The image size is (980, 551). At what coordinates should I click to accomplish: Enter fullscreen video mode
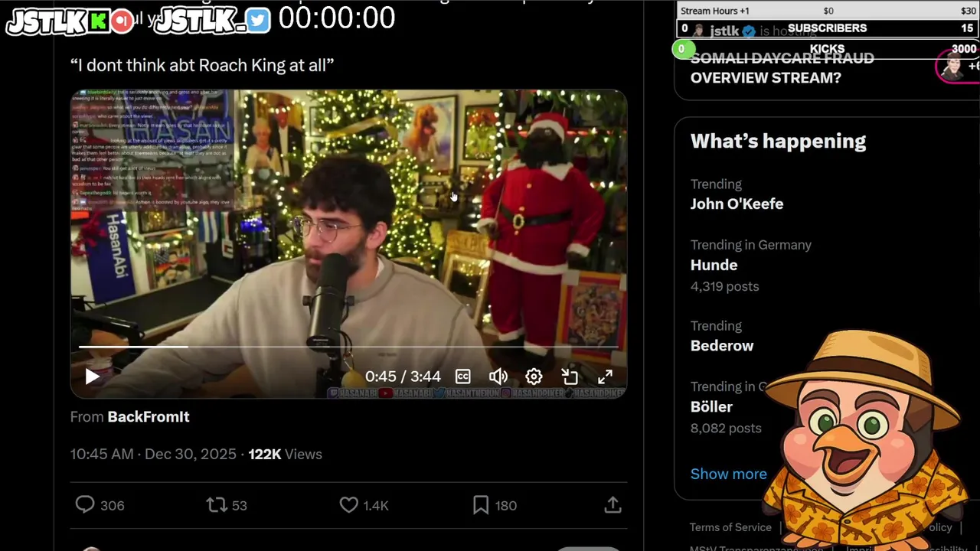[605, 377]
